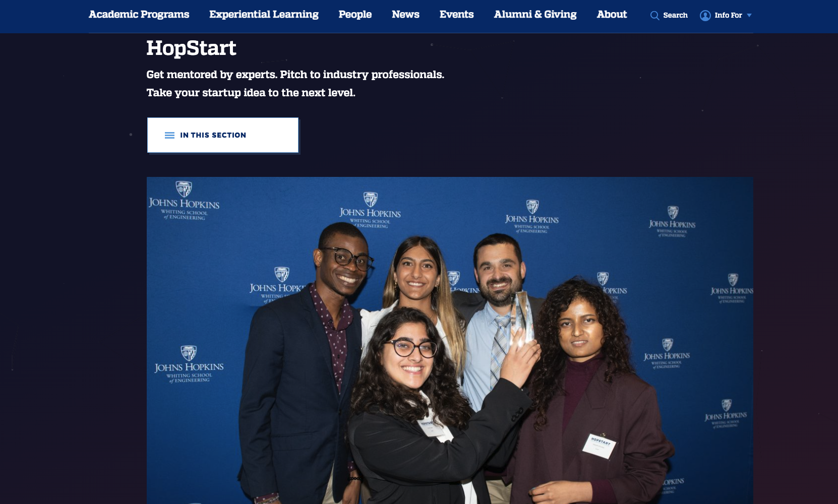
Task: Click the hamburger icon in In This Section
Action: pyautogui.click(x=169, y=135)
